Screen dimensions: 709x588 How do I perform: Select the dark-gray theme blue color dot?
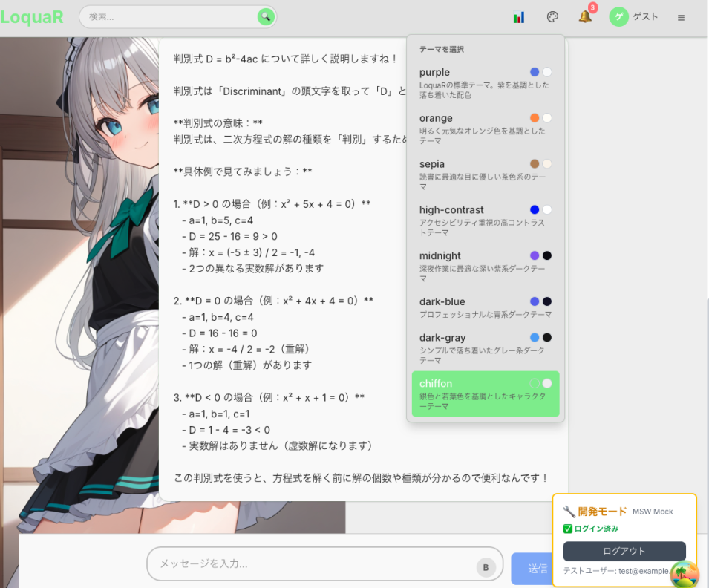point(533,337)
